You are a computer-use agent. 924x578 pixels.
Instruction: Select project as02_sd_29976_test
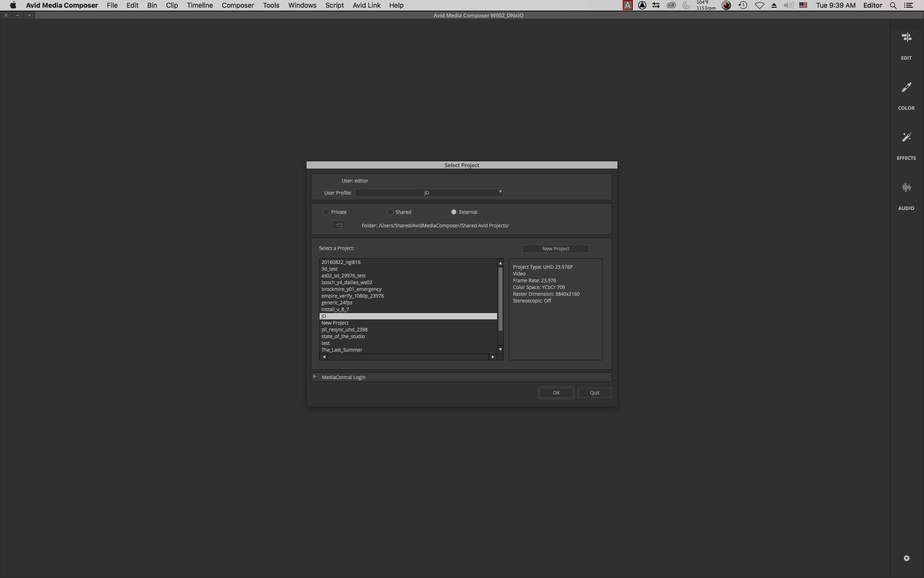(x=408, y=276)
